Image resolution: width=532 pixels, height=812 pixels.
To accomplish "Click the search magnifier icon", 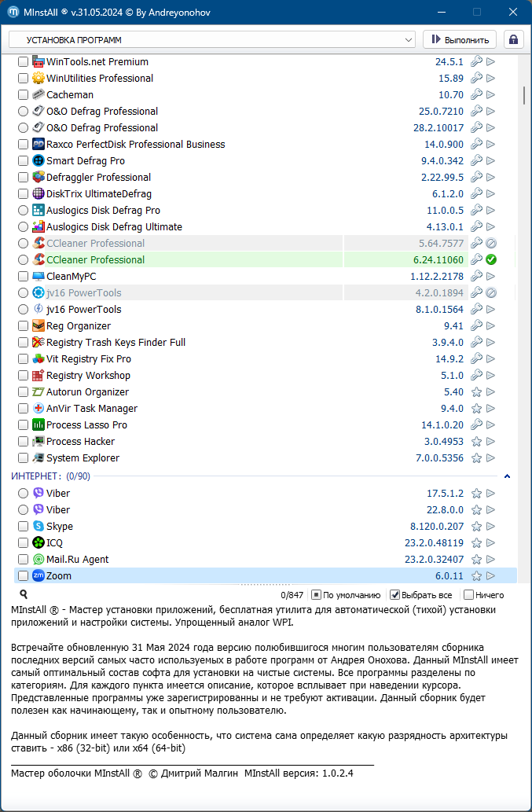I will (24, 595).
